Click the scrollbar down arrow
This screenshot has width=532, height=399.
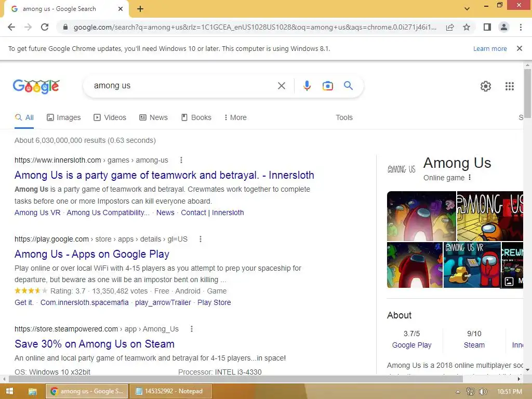[x=527, y=370]
